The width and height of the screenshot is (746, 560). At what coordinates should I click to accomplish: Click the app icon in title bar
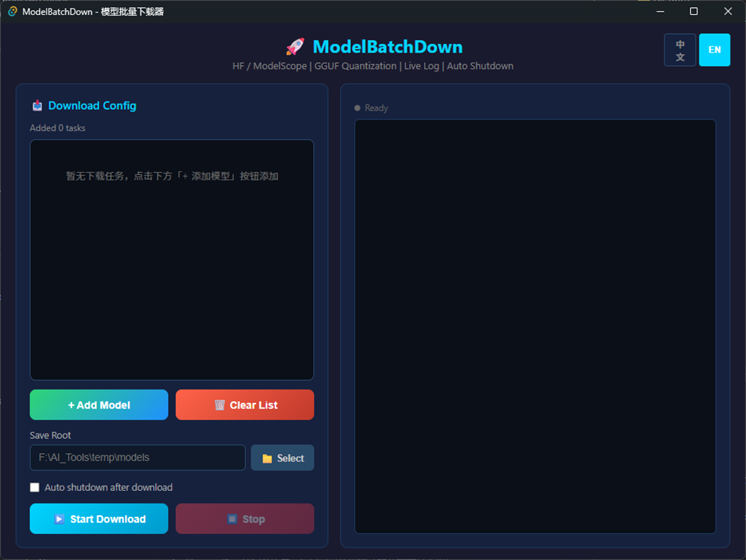tap(13, 12)
